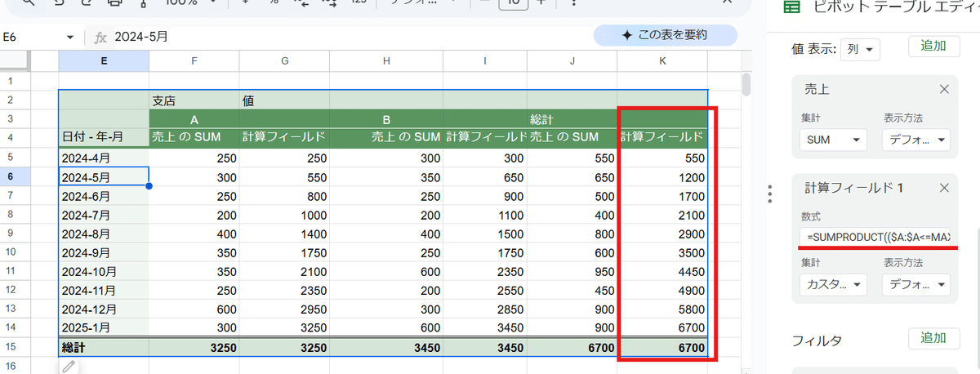Viewport: 980px width, 374px height.
Task: Select the '2024-10月' row label
Action: click(104, 271)
